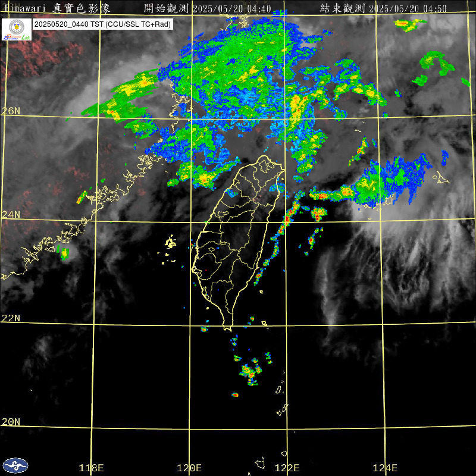Click the 20N latitude label
476x476 pixels.
click(x=11, y=421)
